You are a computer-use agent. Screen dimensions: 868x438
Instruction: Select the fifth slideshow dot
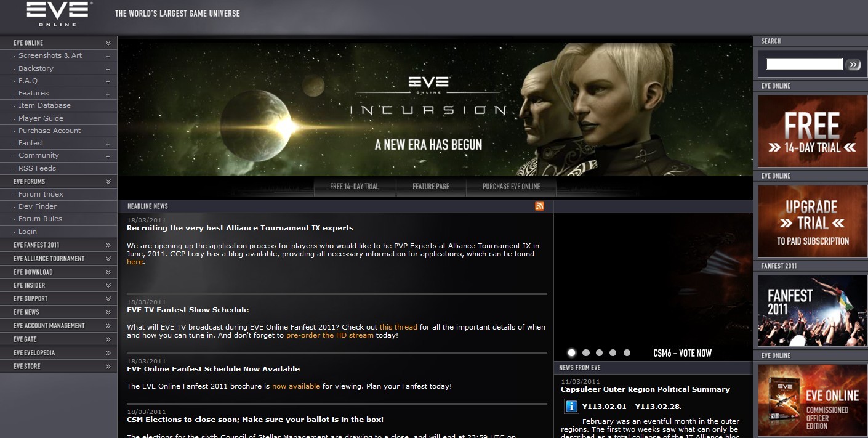pyautogui.click(x=627, y=353)
